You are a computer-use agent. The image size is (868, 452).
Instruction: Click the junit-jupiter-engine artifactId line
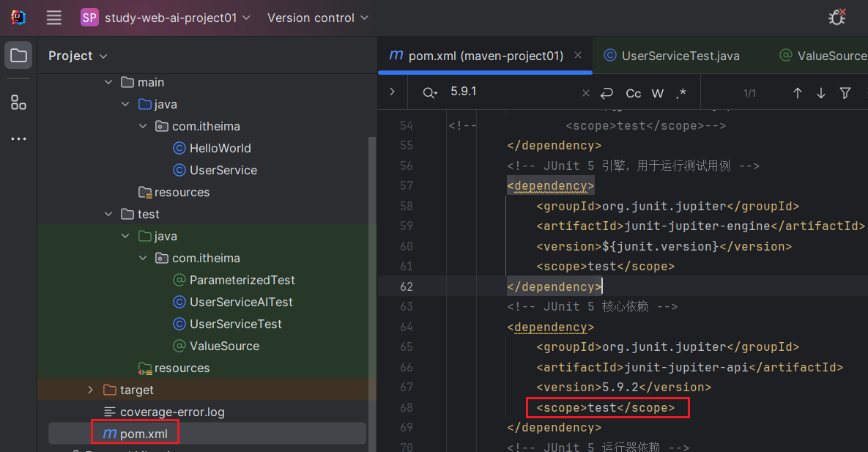pyautogui.click(x=700, y=226)
